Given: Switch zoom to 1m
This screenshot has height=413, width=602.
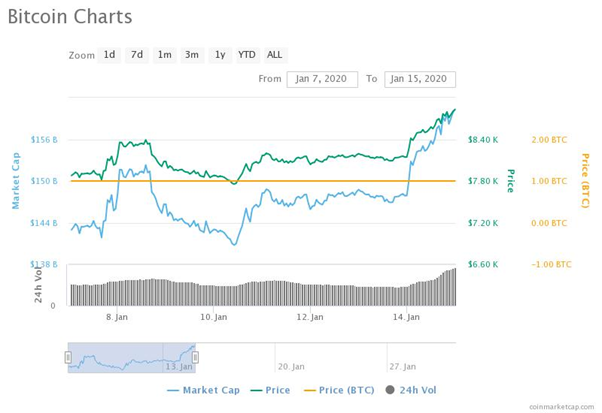Looking at the screenshot, I should click(x=165, y=55).
